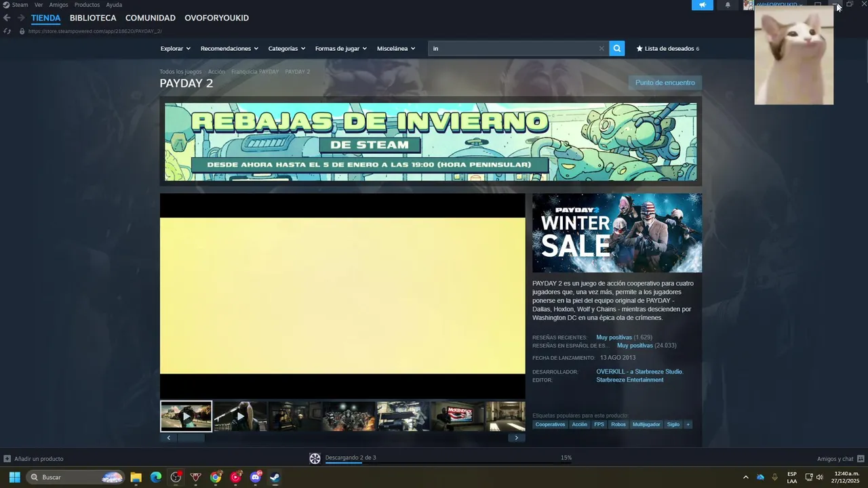Open the Acción breadcrumb link
Viewport: 868px width, 488px height.
coord(216,72)
